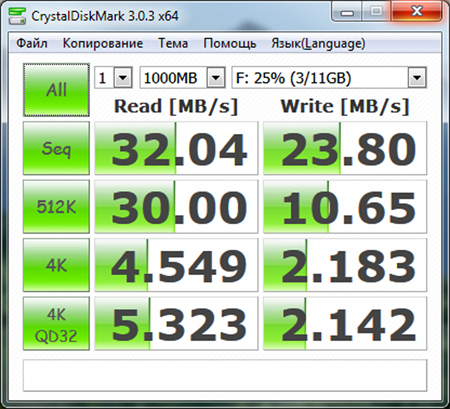Click the 4K QD32 read result 5.323
The image size is (450, 409).
pos(176,324)
